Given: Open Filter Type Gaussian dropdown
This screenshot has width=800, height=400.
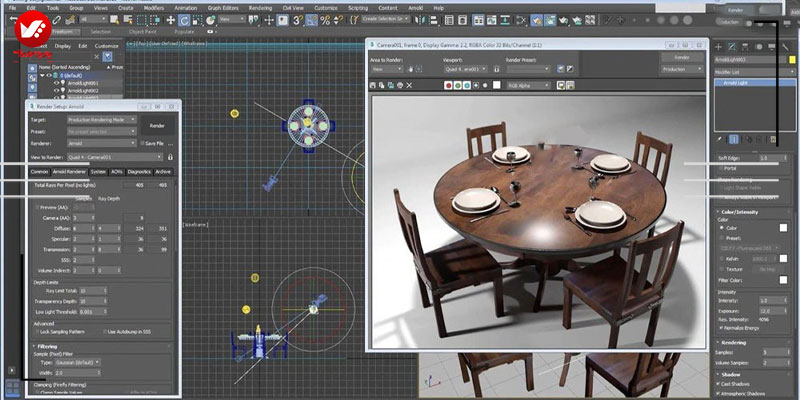Looking at the screenshot, I should pyautogui.click(x=76, y=362).
